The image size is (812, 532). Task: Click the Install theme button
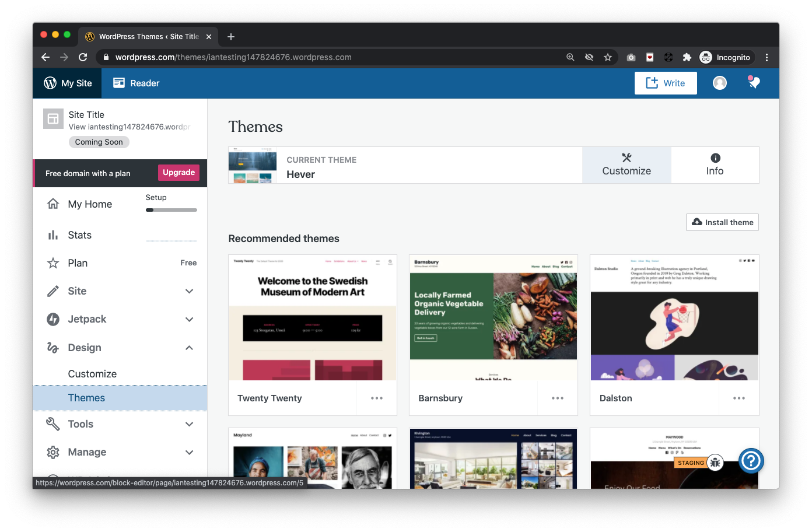tap(722, 222)
